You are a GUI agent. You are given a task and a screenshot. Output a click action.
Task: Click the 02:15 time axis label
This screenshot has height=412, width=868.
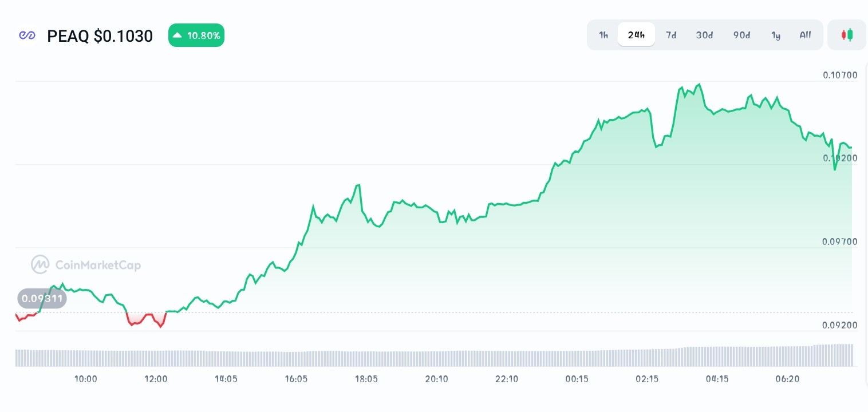[647, 379]
